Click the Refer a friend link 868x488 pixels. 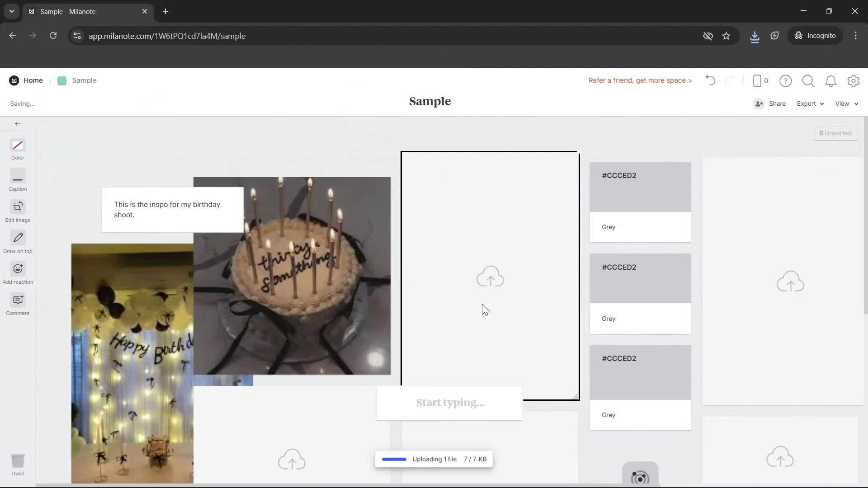(640, 80)
